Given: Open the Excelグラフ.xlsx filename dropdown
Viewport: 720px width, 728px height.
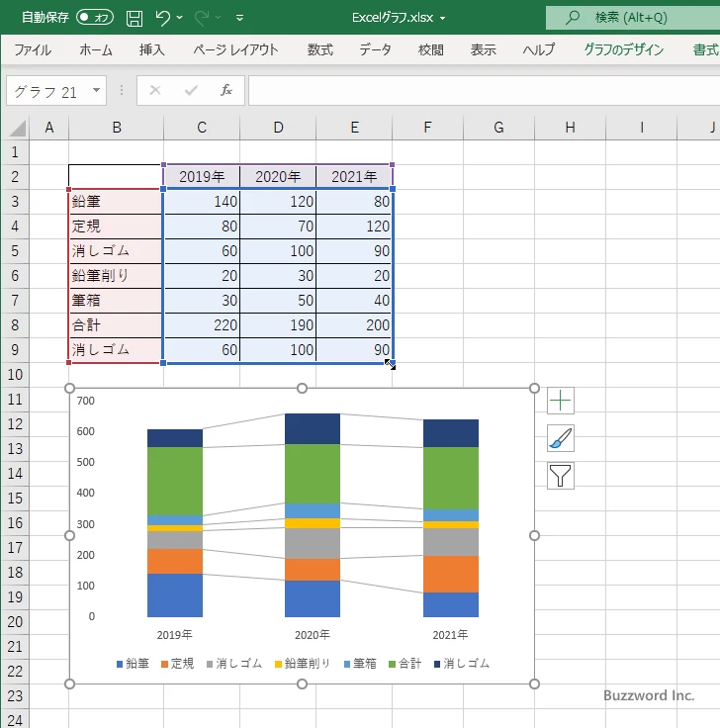Looking at the screenshot, I should 442,18.
